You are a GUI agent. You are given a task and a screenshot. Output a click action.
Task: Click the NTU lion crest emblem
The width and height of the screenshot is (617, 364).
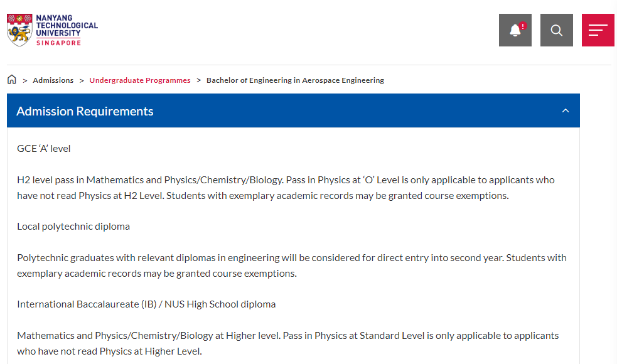(19, 30)
